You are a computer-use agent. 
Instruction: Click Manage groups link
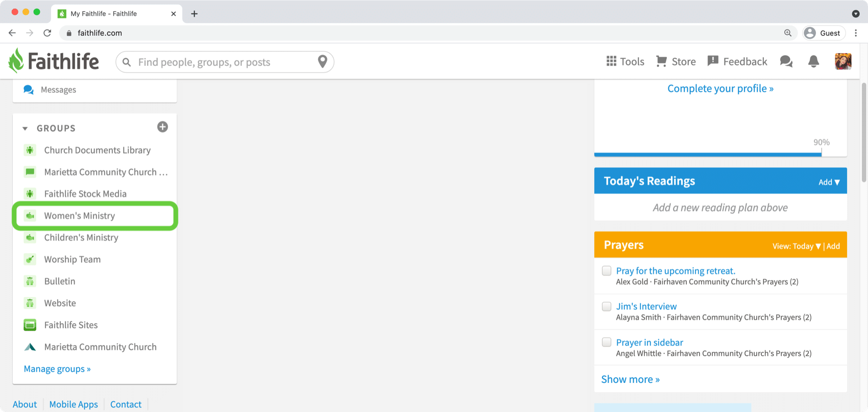point(57,369)
